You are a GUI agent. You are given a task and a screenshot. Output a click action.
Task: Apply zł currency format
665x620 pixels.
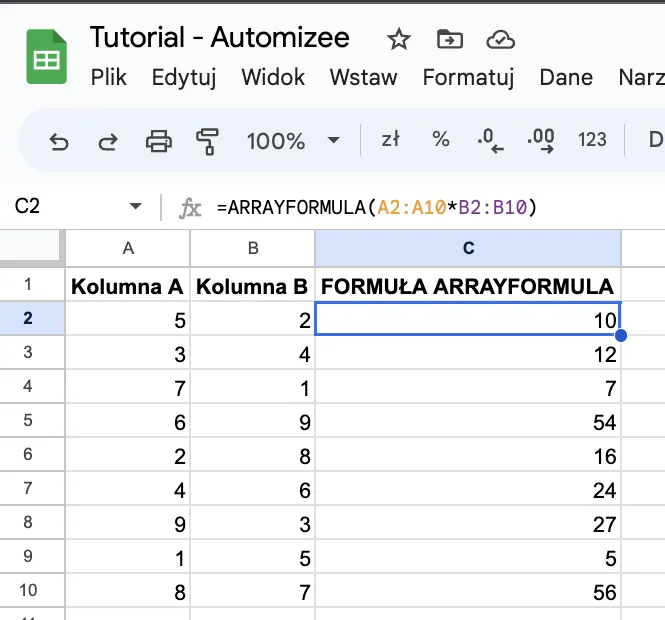point(391,140)
